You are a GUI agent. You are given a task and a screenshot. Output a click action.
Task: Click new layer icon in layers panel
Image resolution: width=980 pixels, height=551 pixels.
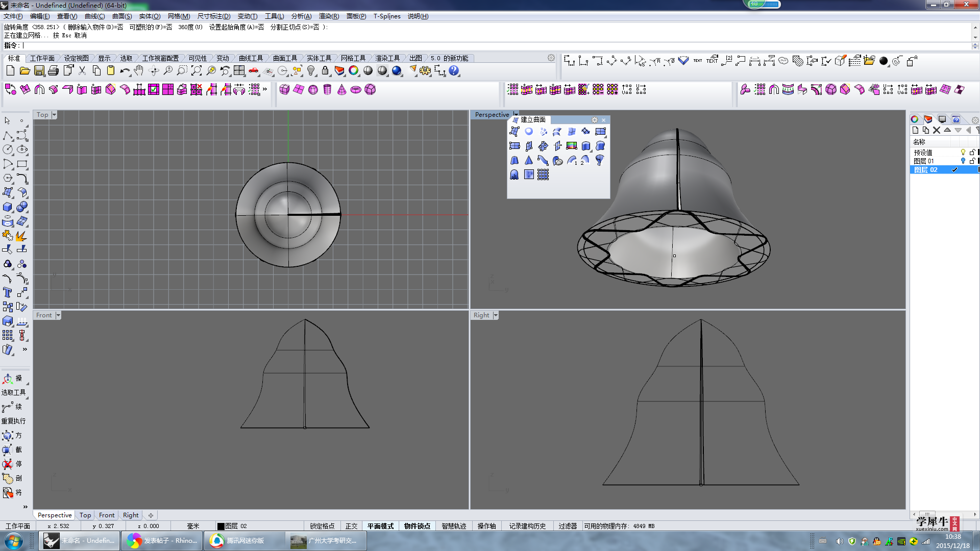tap(915, 130)
